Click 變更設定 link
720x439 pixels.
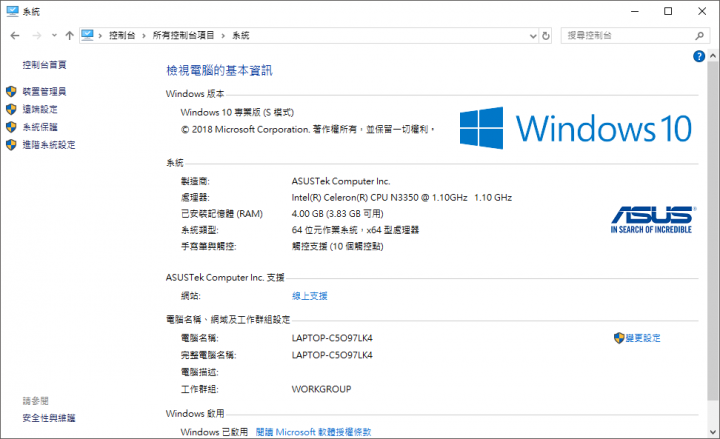click(x=643, y=338)
